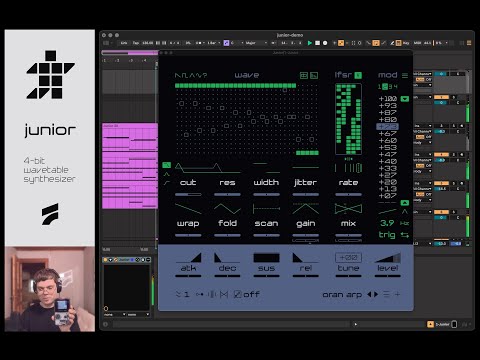480x360 pixels.
Task: Click the lfsr vertical bars tap selector
Action: tap(348, 168)
